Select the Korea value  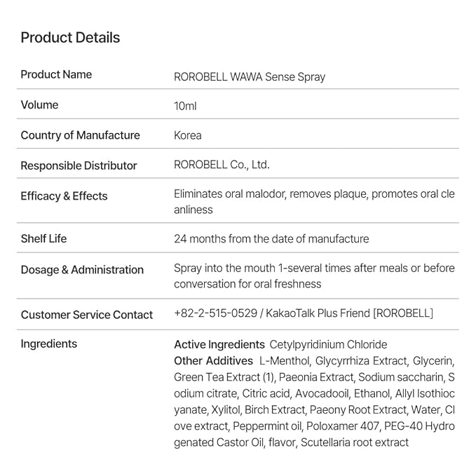point(188,135)
